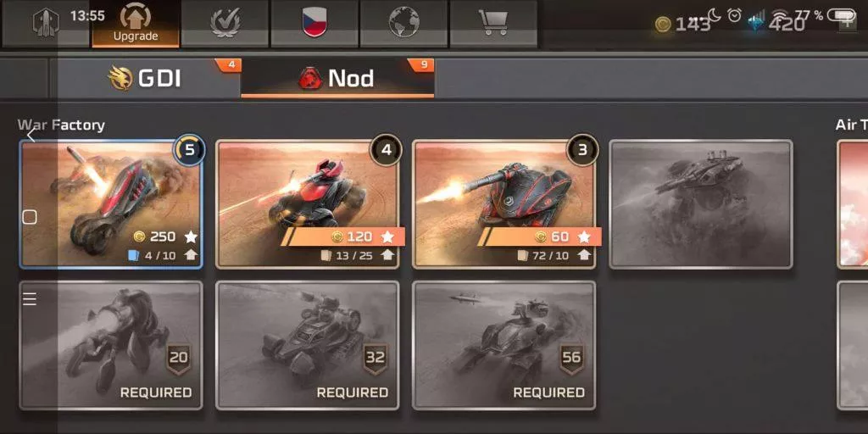This screenshot has height=434, width=868.
Task: Select the Upgrade tab
Action: [x=136, y=23]
